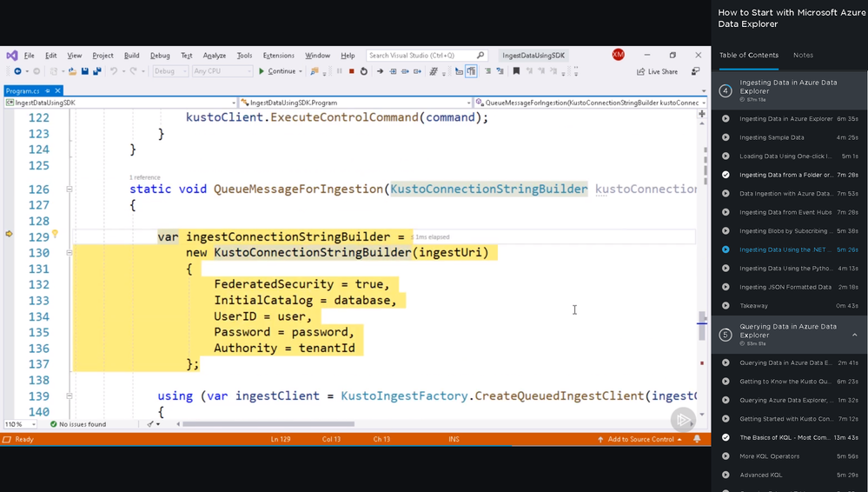The image size is (868, 492).
Task: Open the Extensions menu
Action: (278, 56)
